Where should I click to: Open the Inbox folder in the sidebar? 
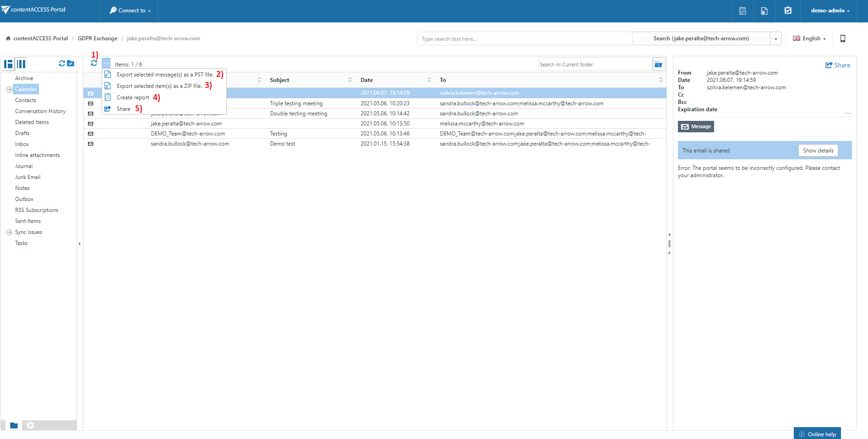(x=22, y=144)
